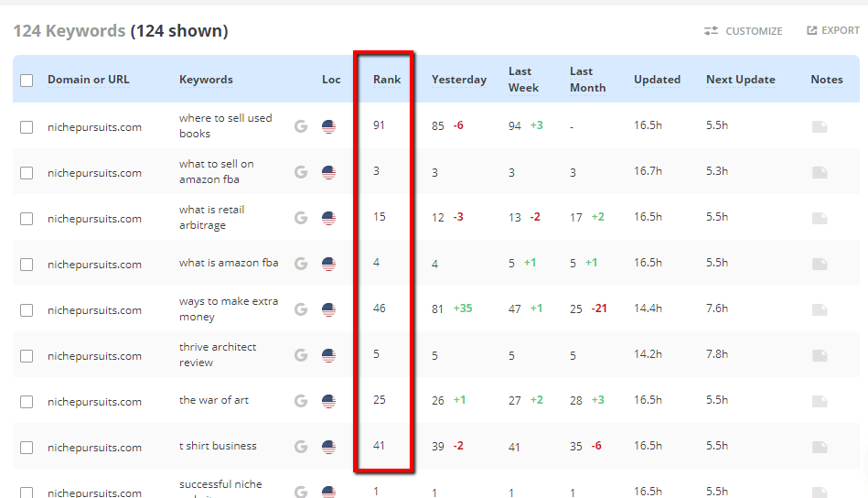Open notes icon for 't shirt business'

coord(820,447)
